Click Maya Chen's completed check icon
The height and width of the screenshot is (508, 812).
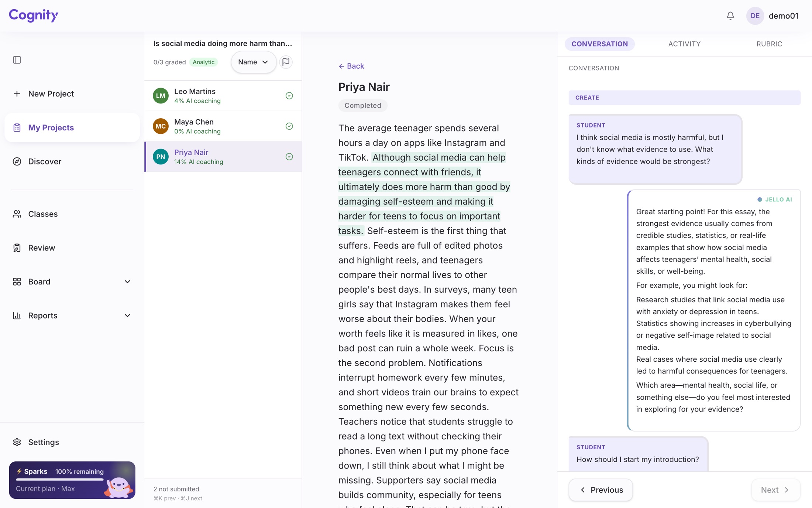(x=289, y=126)
